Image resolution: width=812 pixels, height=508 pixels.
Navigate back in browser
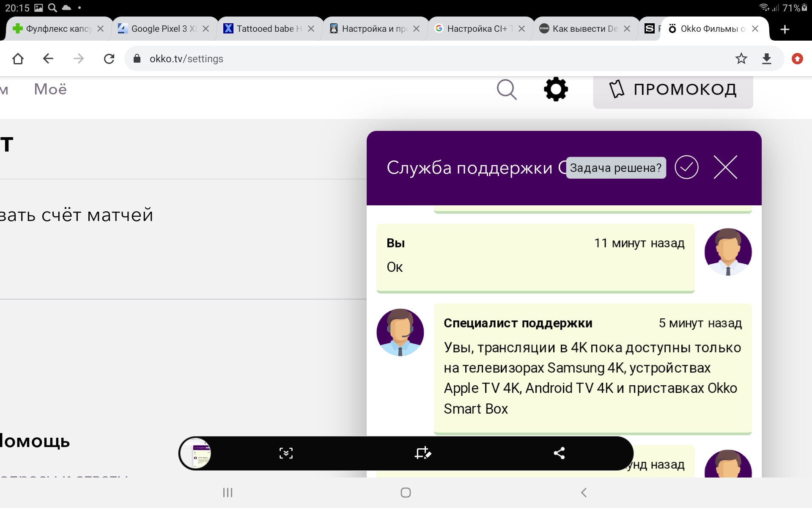pos(48,58)
